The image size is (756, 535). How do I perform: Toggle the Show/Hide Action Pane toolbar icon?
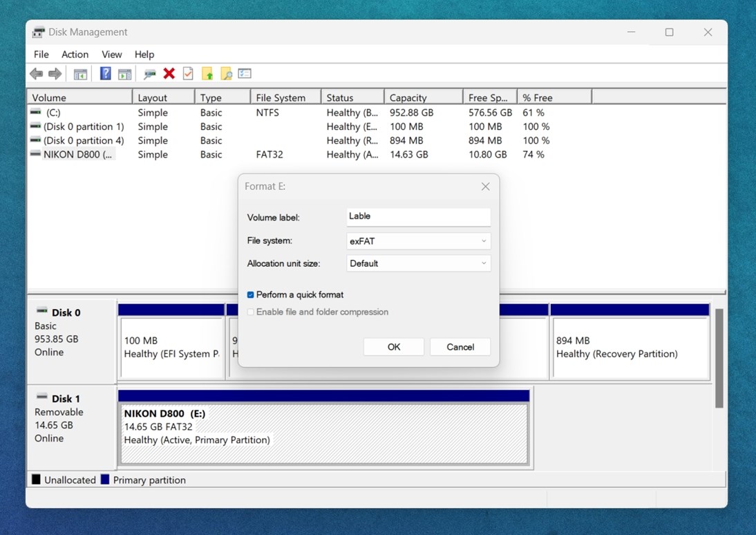pyautogui.click(x=126, y=73)
